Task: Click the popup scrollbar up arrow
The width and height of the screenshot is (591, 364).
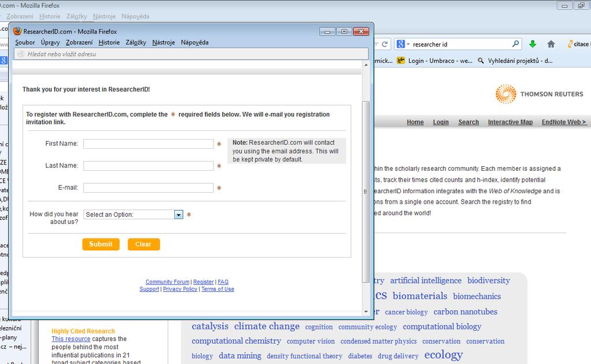Action: tap(366, 65)
